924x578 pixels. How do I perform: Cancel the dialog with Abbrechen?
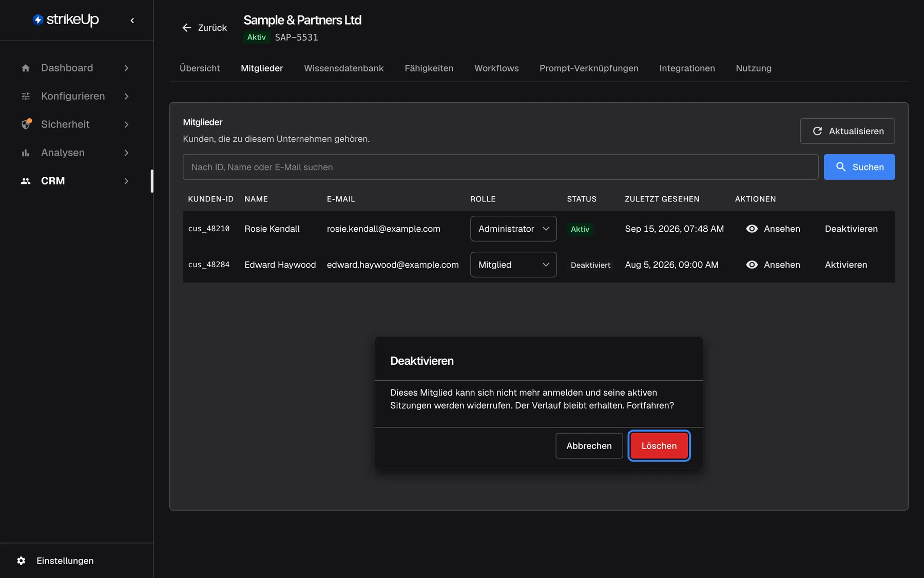point(589,445)
